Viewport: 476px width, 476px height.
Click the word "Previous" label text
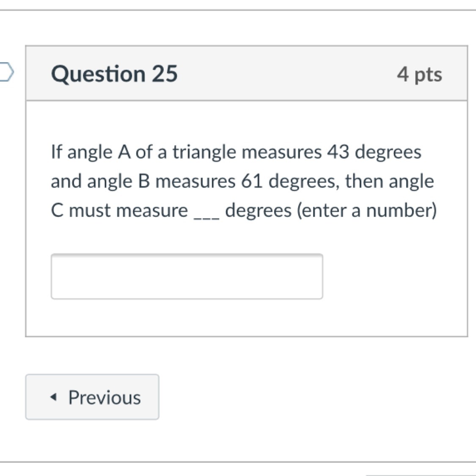coord(105,397)
